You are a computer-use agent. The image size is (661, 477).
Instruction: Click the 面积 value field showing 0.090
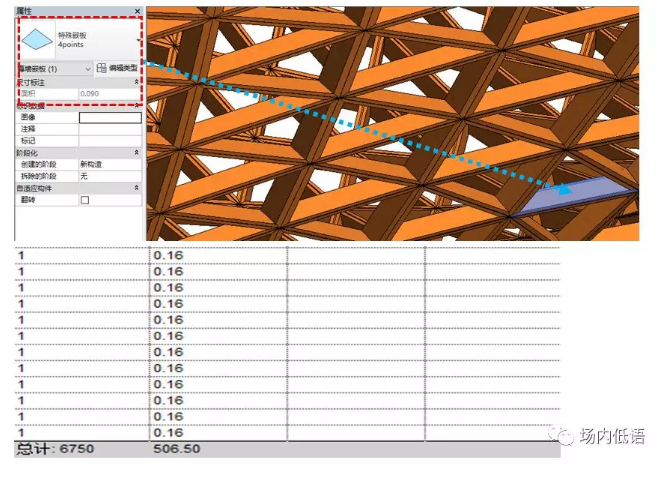pyautogui.click(x=110, y=94)
